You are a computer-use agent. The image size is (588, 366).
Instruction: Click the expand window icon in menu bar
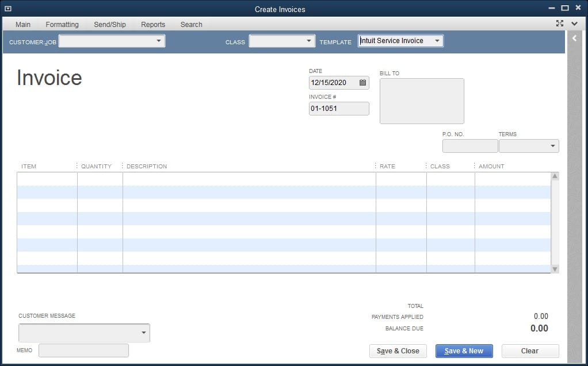[560, 24]
